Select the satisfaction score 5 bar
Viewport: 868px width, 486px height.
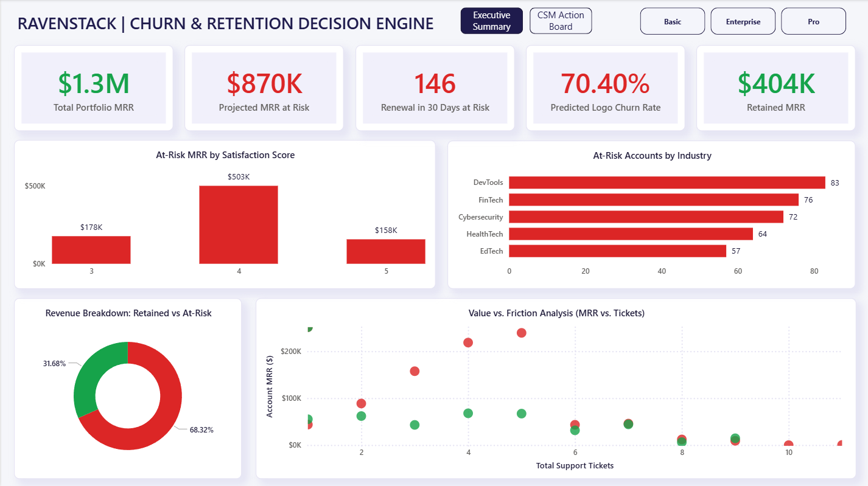coord(386,252)
